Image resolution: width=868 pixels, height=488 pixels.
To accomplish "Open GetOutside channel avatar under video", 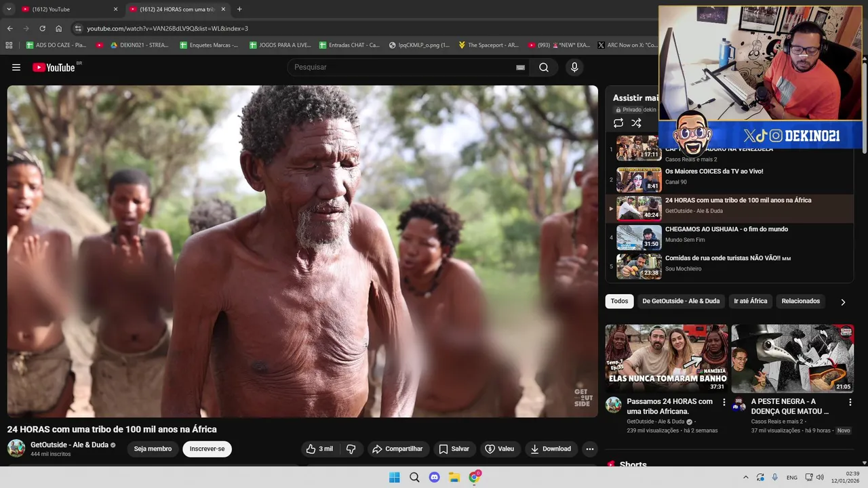I will click(x=16, y=448).
